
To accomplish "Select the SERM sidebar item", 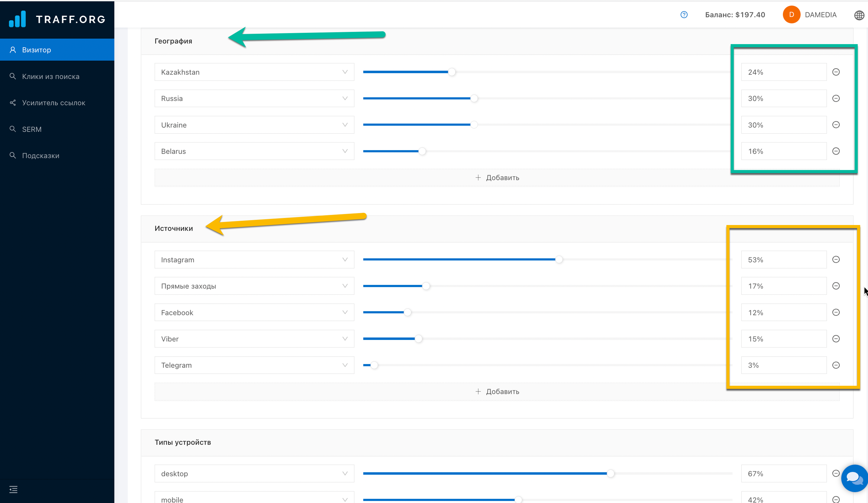I will tap(32, 129).
